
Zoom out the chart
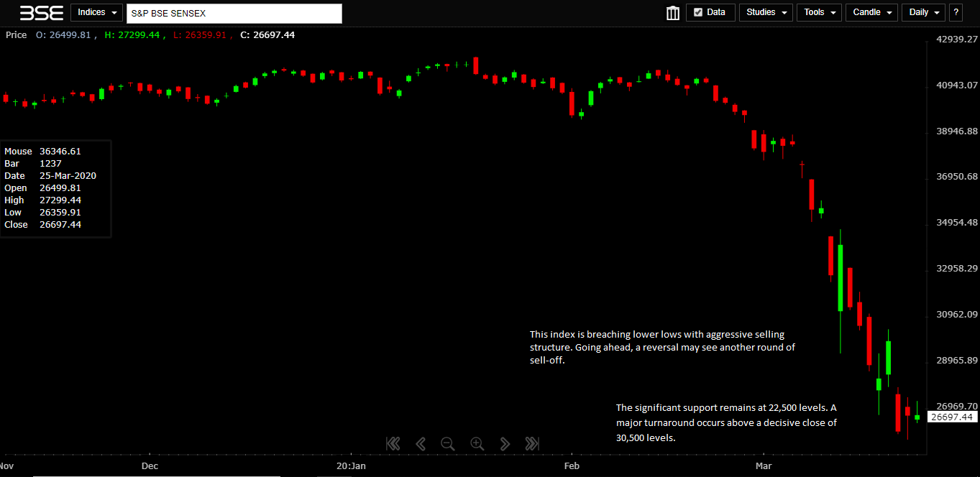pyautogui.click(x=447, y=444)
